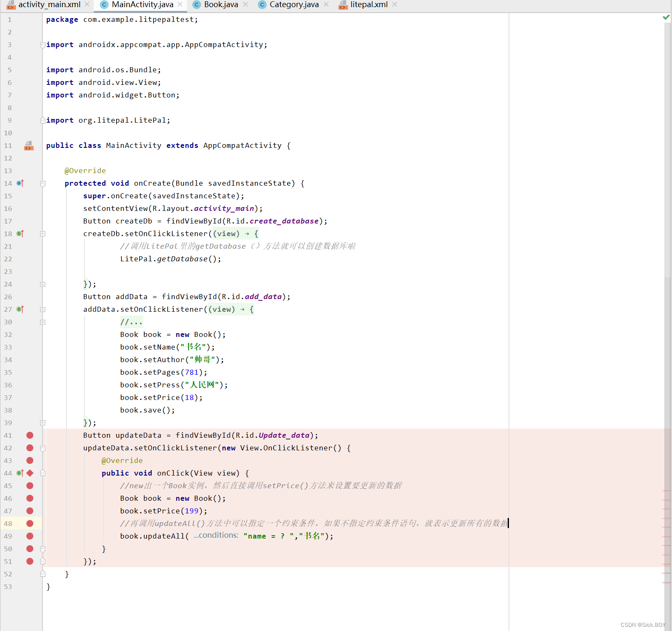Remove the breakpoint on line 42

[30, 448]
